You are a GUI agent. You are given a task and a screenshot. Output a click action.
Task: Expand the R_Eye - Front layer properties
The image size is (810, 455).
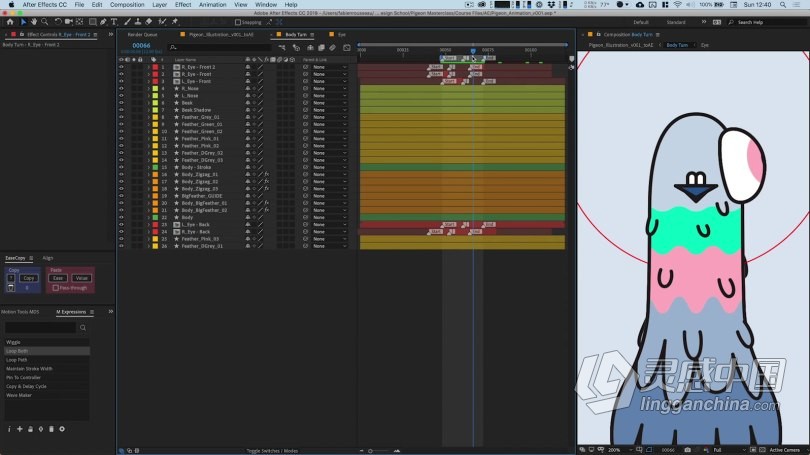[x=149, y=74]
